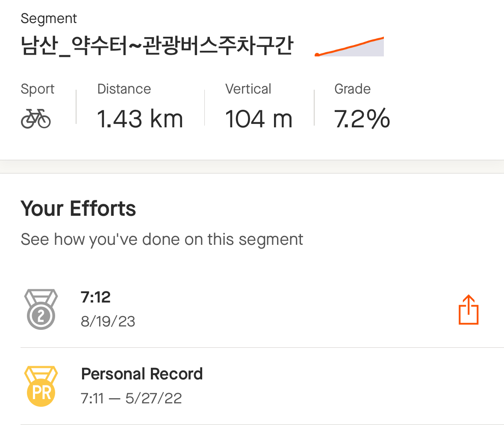Screen dimensions: 504x426
Task: Tap the Korean segment name title
Action: tap(157, 46)
